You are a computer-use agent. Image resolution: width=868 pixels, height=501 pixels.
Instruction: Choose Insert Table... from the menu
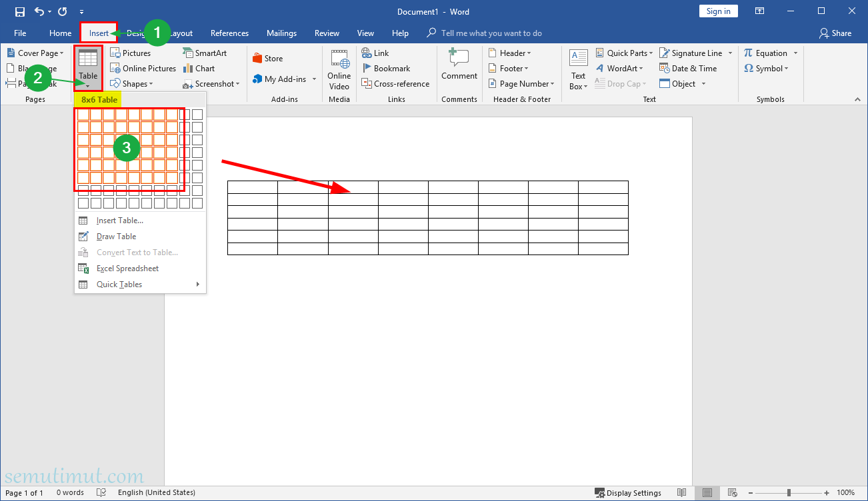tap(141, 221)
